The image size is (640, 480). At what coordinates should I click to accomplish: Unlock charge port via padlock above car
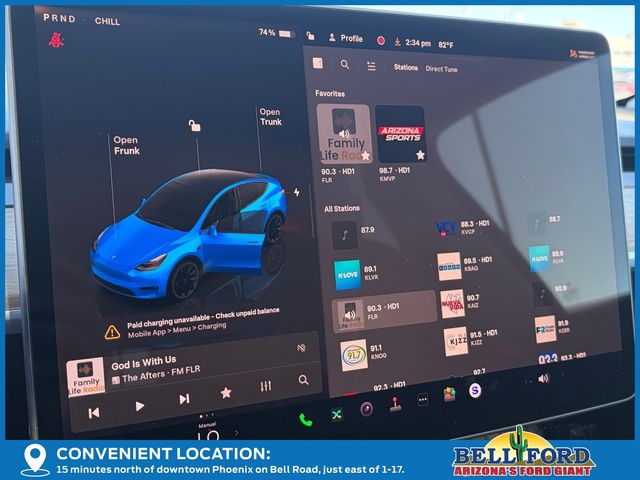click(194, 126)
